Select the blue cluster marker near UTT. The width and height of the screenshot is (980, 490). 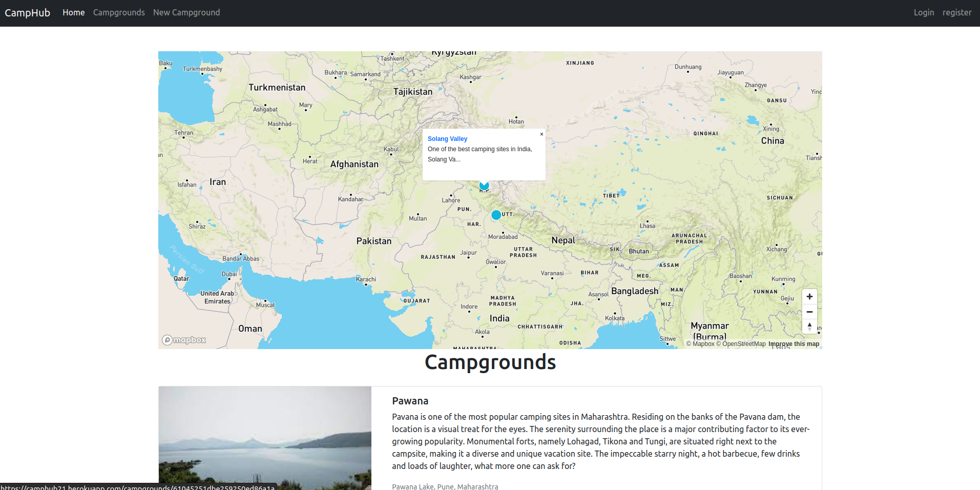tap(496, 215)
